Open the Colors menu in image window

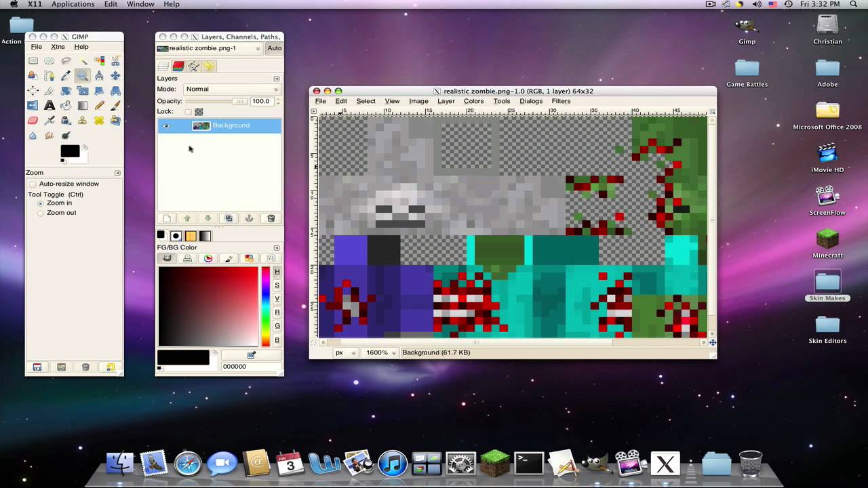tap(473, 101)
